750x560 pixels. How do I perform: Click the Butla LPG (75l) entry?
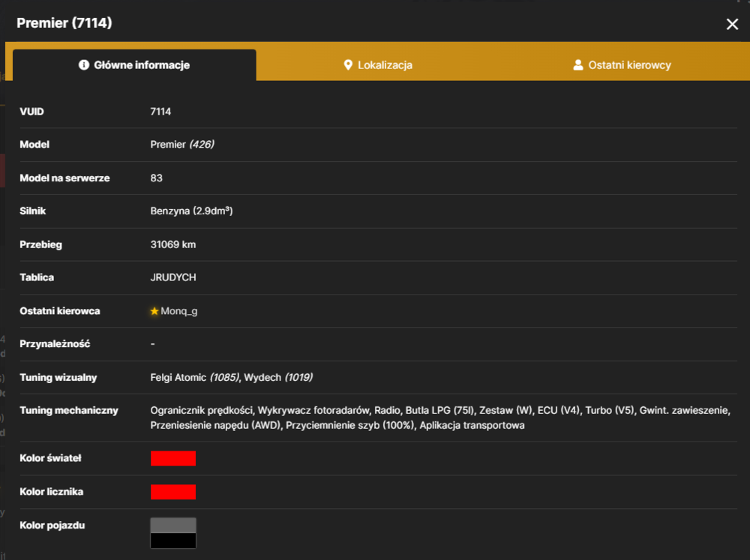[440, 410]
